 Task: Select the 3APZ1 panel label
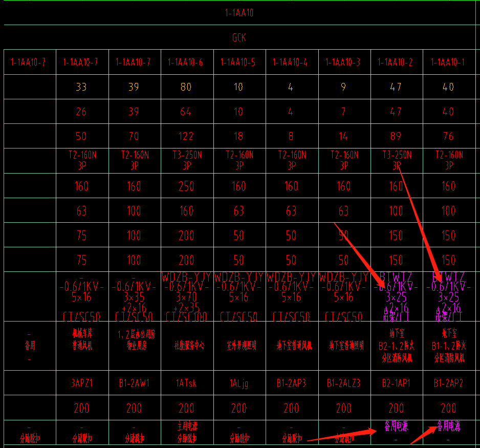pyautogui.click(x=82, y=383)
